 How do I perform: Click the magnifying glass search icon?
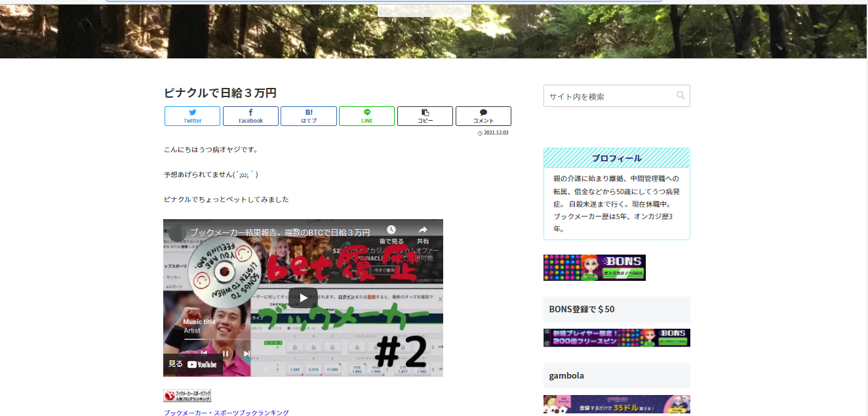click(680, 95)
